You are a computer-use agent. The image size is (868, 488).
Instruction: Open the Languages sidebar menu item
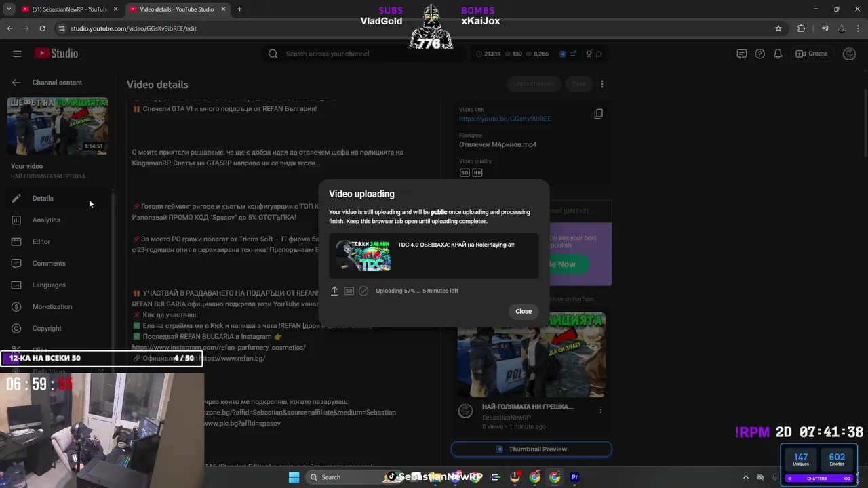tap(49, 285)
